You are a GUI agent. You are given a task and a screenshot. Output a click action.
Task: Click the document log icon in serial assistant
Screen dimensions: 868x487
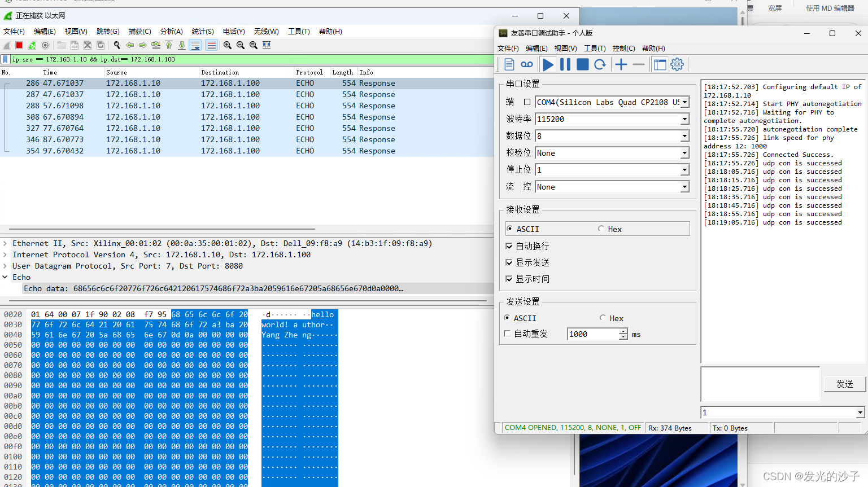pyautogui.click(x=509, y=64)
